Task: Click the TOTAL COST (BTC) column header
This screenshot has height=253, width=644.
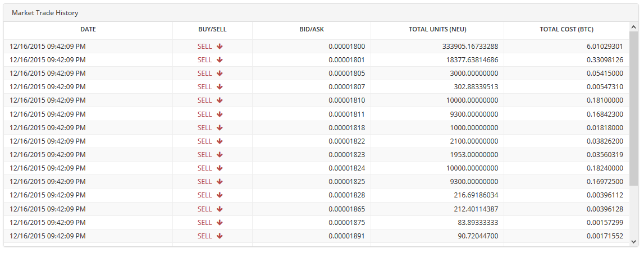Action: click(567, 30)
